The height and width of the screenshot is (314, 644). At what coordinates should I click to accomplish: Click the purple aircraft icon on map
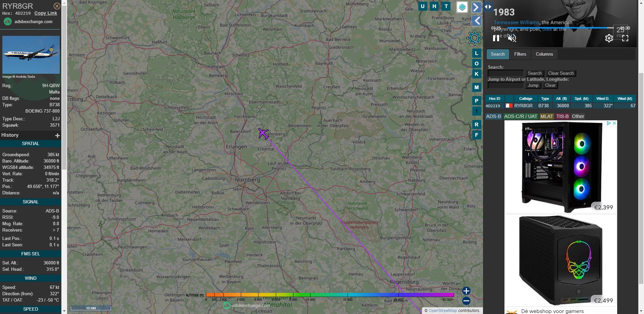263,133
